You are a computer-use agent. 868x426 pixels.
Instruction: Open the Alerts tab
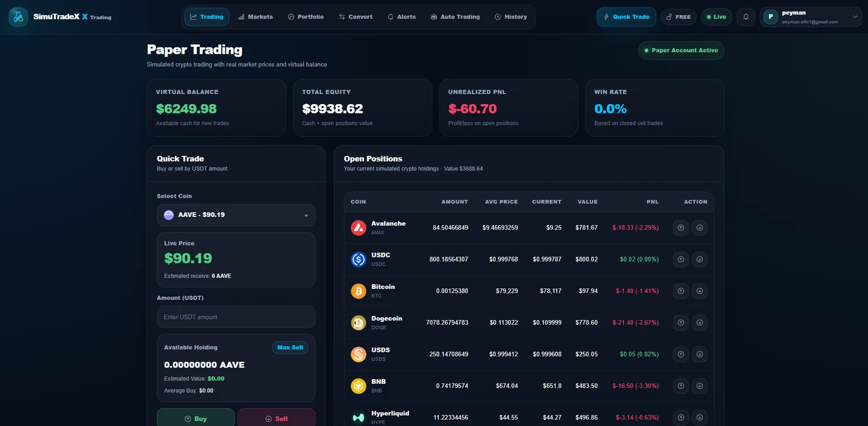[402, 17]
